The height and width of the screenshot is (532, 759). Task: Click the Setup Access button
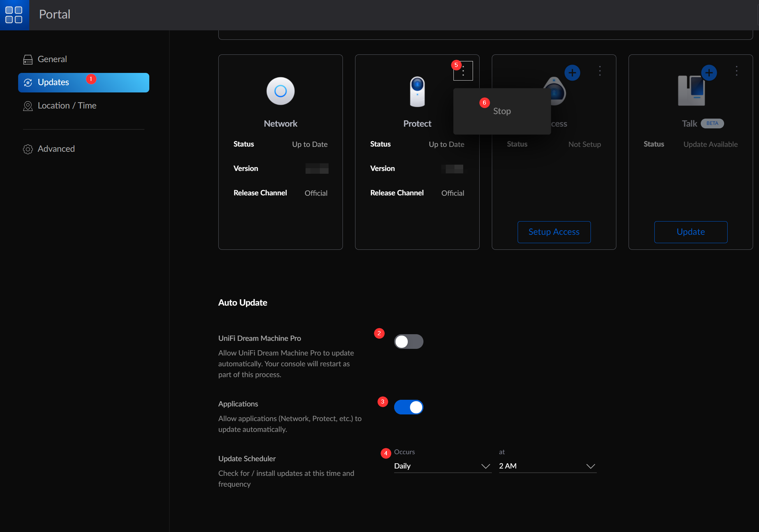point(554,232)
